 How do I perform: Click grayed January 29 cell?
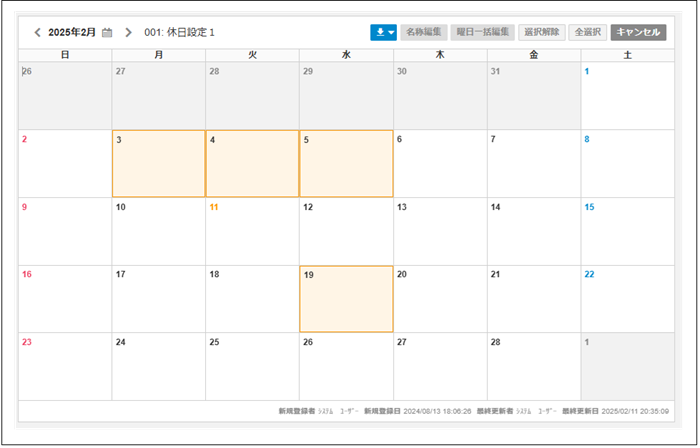click(x=346, y=96)
